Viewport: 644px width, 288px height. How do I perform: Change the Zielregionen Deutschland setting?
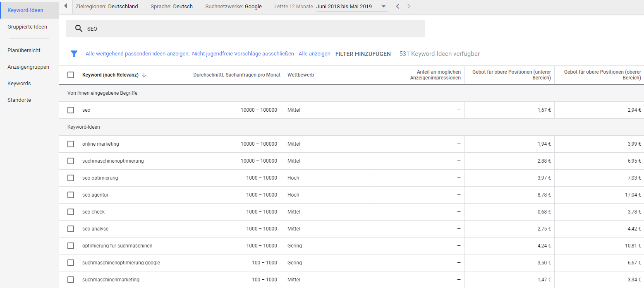[107, 7]
